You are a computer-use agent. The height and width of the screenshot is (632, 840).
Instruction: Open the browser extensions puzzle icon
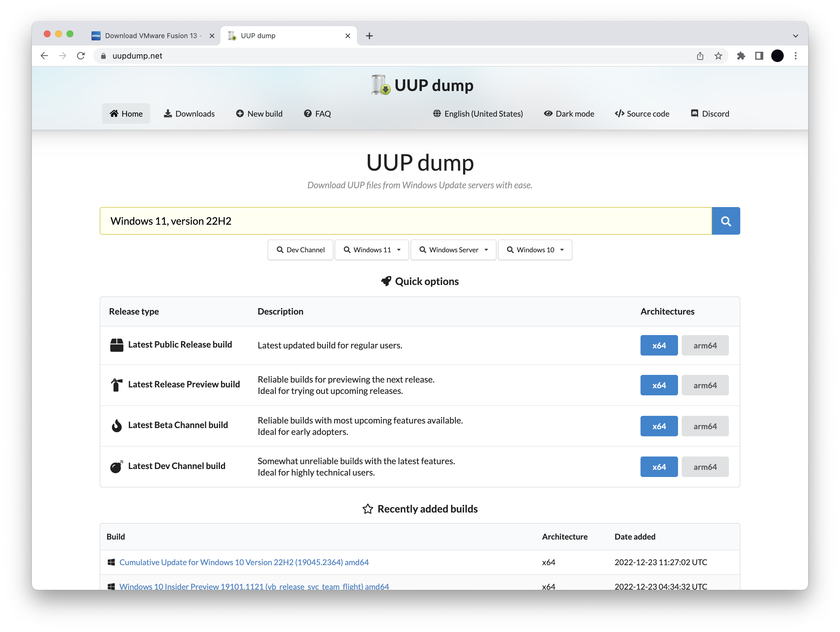[741, 56]
